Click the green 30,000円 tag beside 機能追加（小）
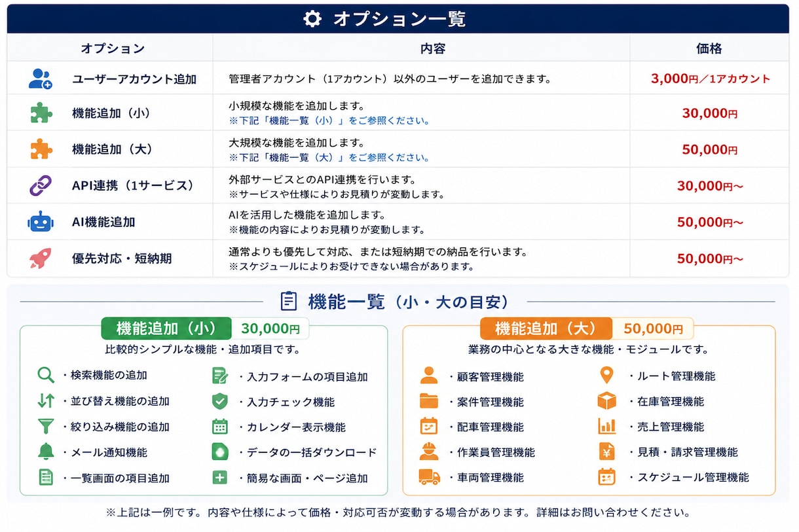The image size is (799, 532). [x=270, y=329]
